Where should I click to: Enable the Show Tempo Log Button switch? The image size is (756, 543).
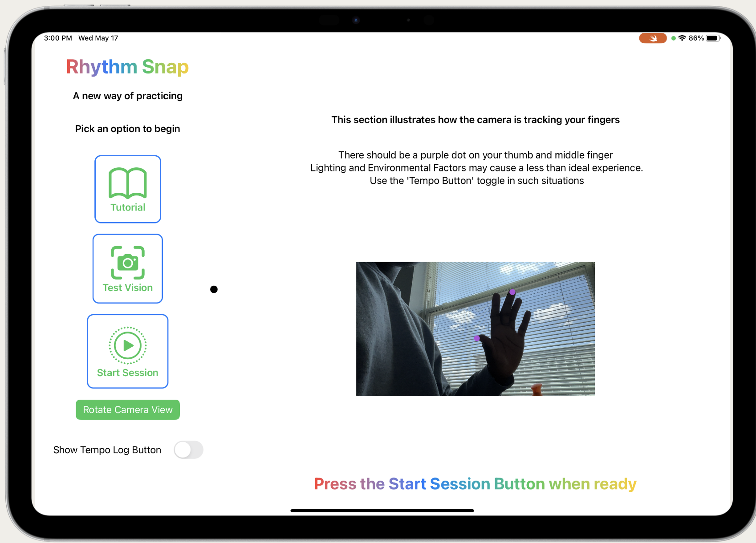188,450
